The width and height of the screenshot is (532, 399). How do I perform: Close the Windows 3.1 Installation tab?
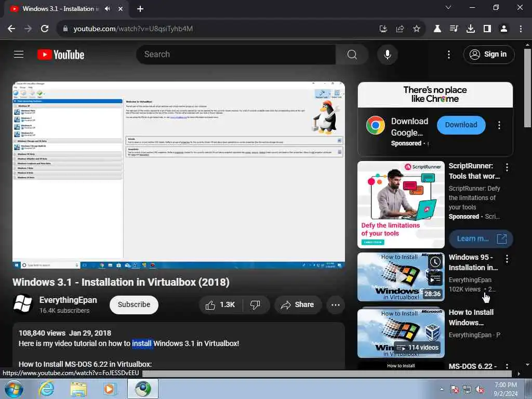tap(121, 9)
